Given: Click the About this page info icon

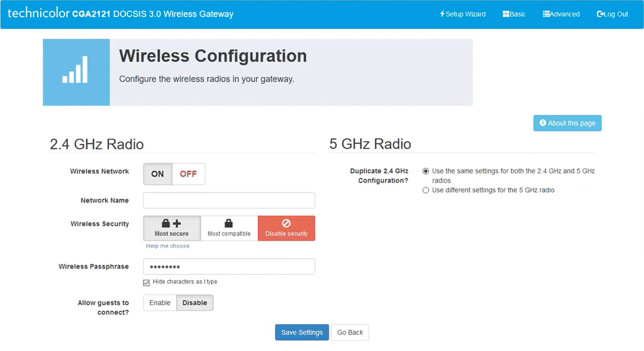Looking at the screenshot, I should 543,123.
